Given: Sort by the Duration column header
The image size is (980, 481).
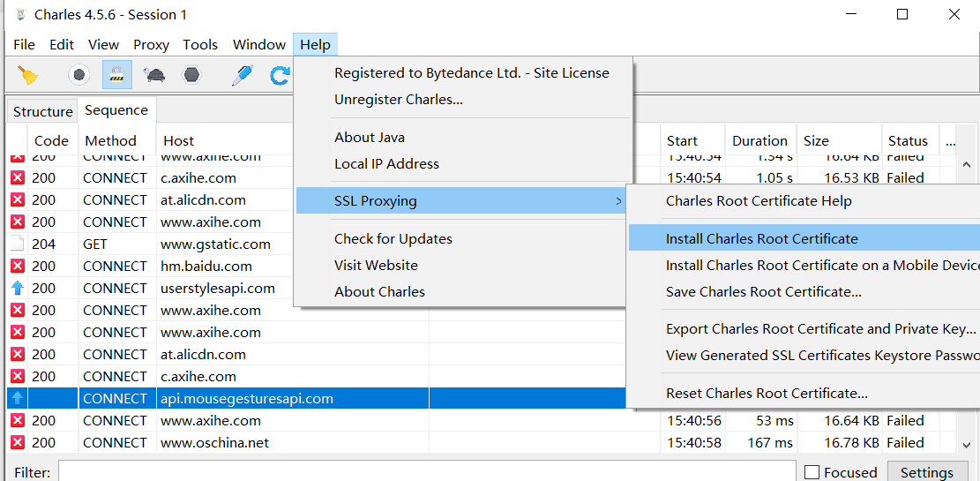Looking at the screenshot, I should [x=760, y=140].
